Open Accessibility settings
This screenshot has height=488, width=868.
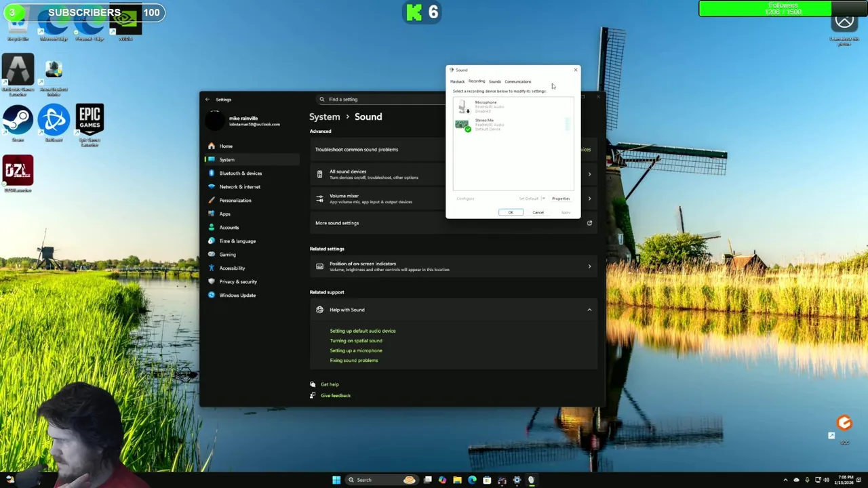252,268
